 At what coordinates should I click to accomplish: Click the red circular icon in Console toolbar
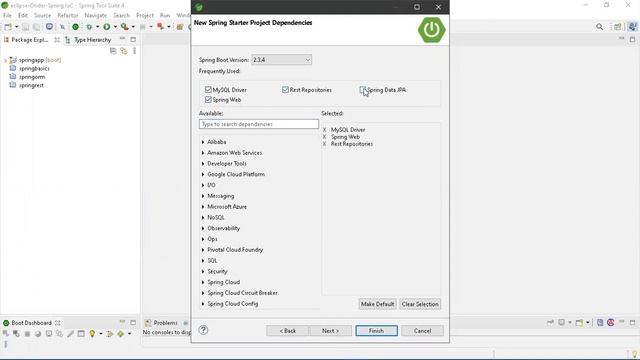(611, 322)
